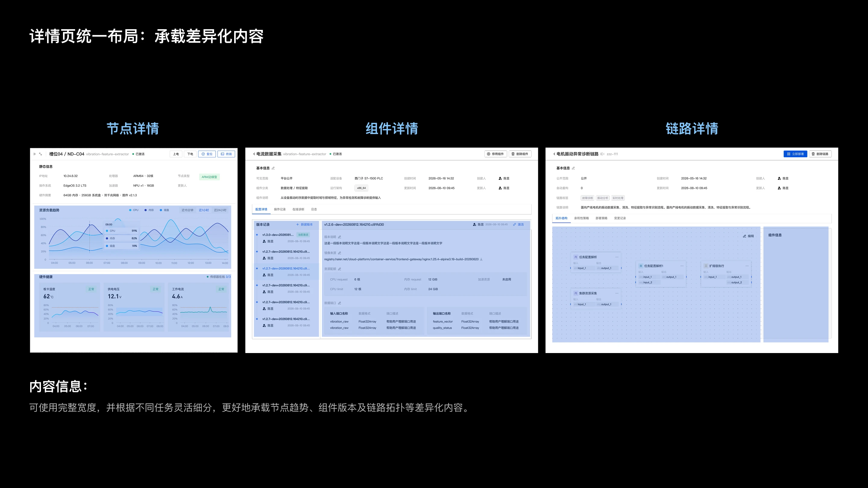The width and height of the screenshot is (868, 488).
Task: Select the v1.3.0-dev version record
Action: click(286, 238)
